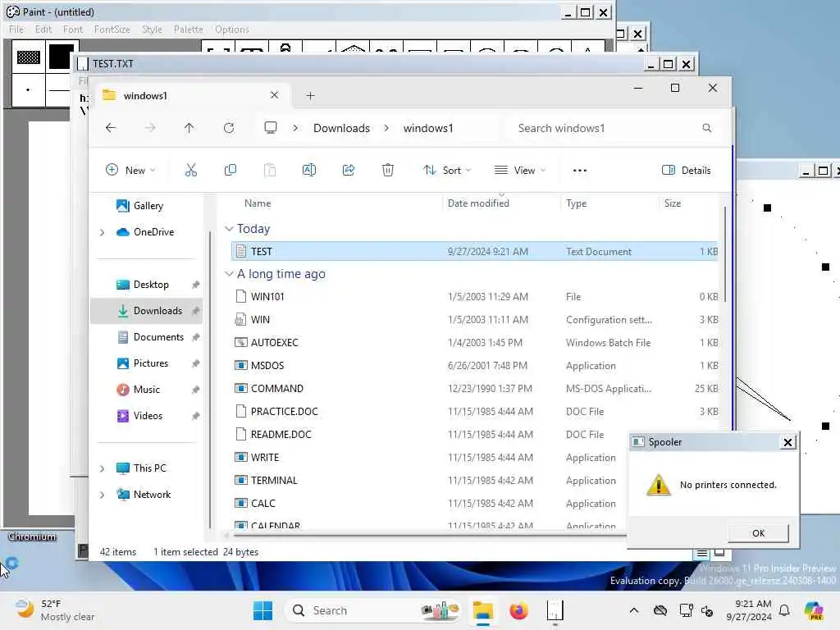Open Gallery in the navigation pane
The image size is (840, 630).
(x=148, y=206)
